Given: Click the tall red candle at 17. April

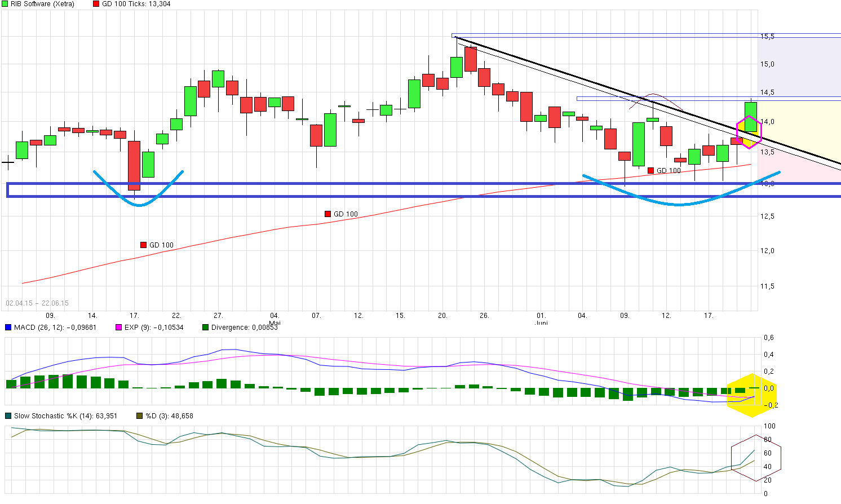Looking at the screenshot, I should tap(134, 166).
